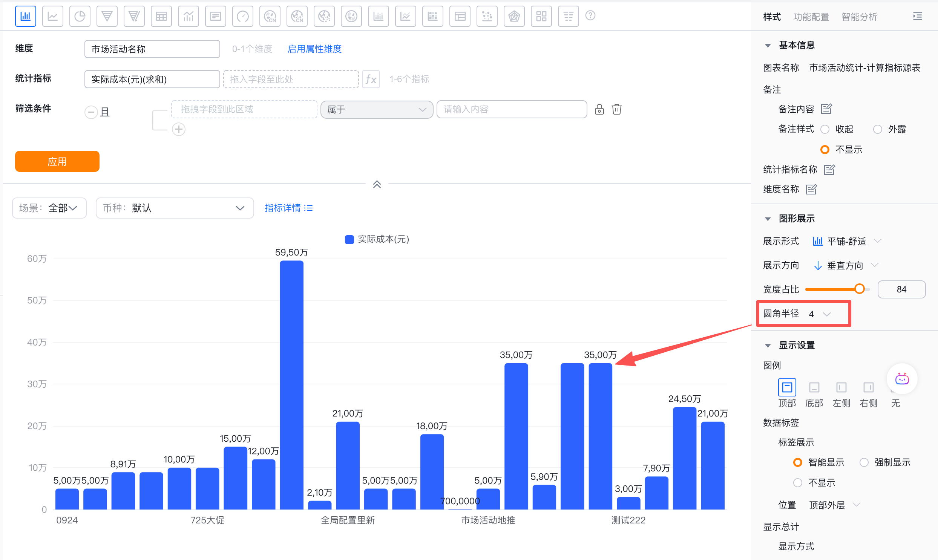Edit 统计指标名称 with the pencil icon
938x560 pixels.
[x=829, y=170]
